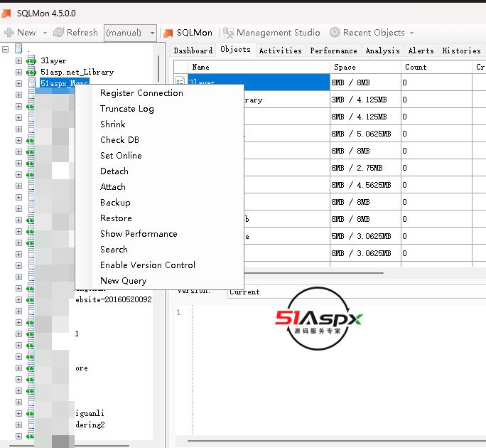Viewport: 486px width, 448px height.
Task: Click the 3layer database icon in tree
Action: [31, 61]
